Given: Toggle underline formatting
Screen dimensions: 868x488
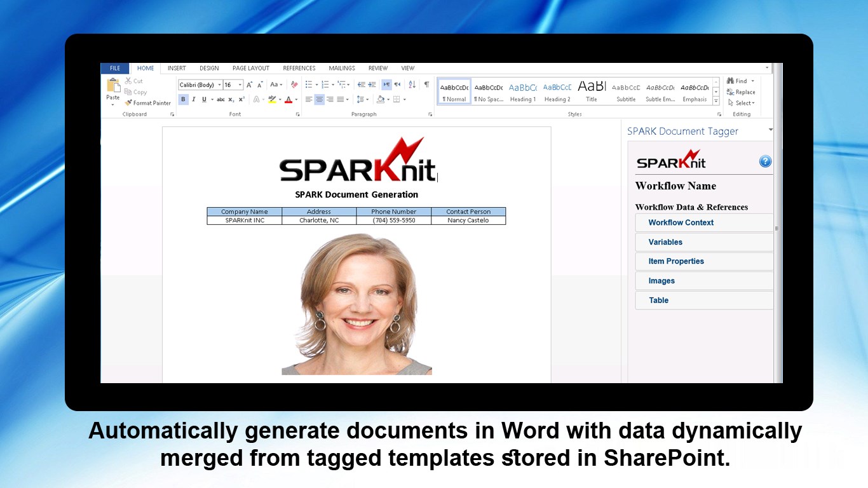Looking at the screenshot, I should 204,100.
